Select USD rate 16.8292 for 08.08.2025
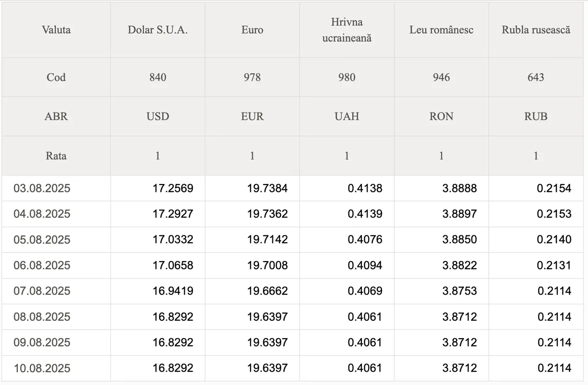The image size is (588, 385). 173,317
